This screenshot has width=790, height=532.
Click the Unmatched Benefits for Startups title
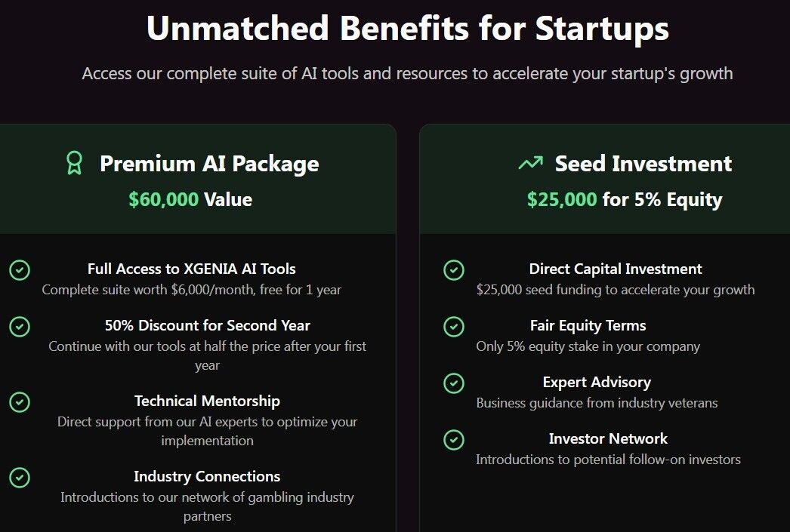pyautogui.click(x=408, y=28)
